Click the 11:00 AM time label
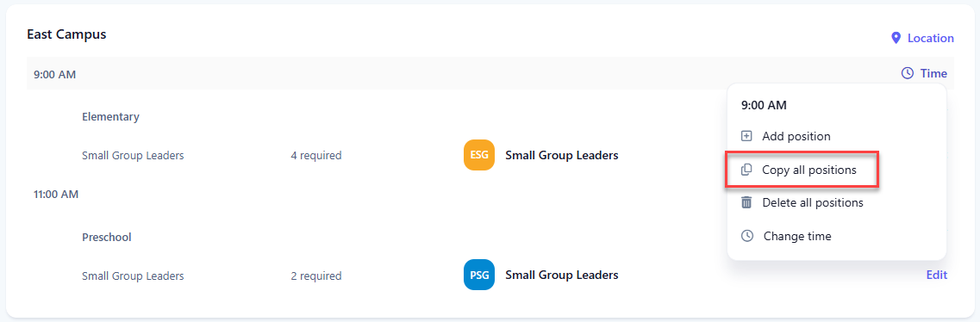Viewport: 980px width, 322px height. (56, 194)
